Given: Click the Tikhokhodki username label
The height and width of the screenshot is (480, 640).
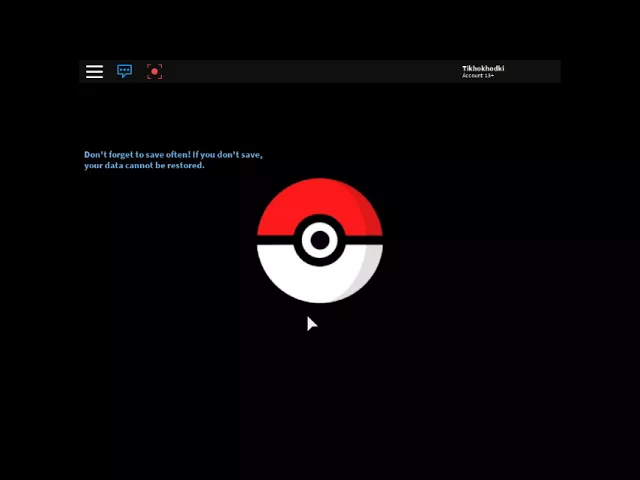Looking at the screenshot, I should pos(483,68).
